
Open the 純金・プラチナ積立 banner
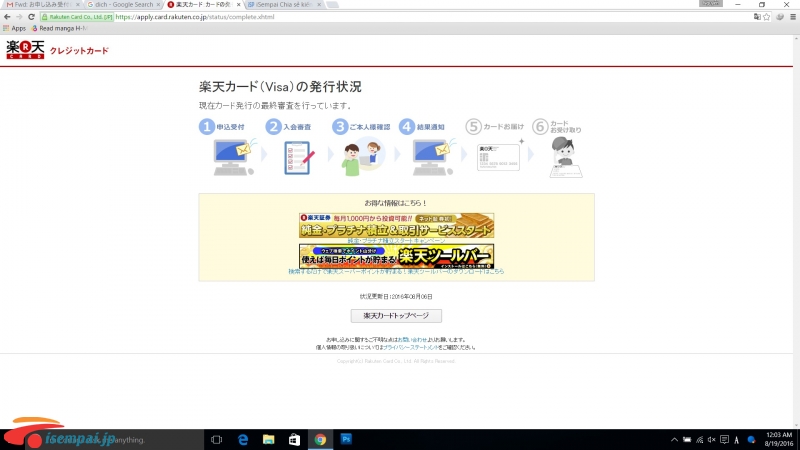[x=396, y=226]
